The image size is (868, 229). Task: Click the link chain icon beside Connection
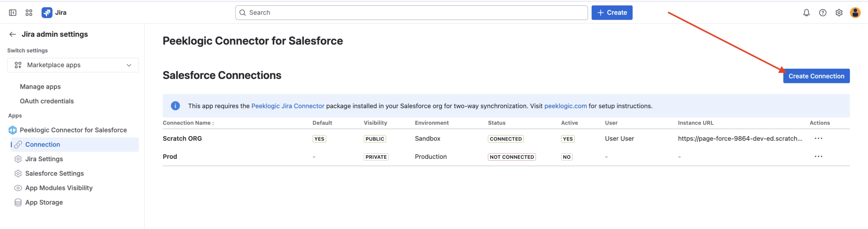[18, 145]
